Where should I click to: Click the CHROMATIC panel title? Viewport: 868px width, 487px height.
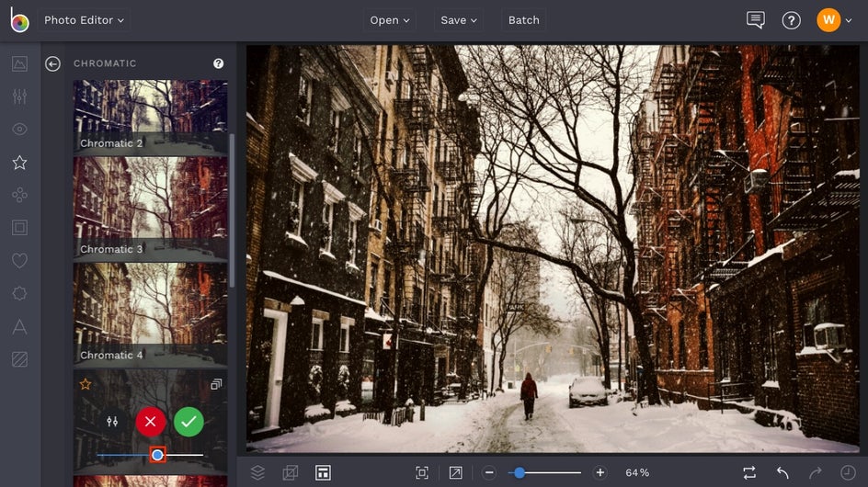(105, 63)
